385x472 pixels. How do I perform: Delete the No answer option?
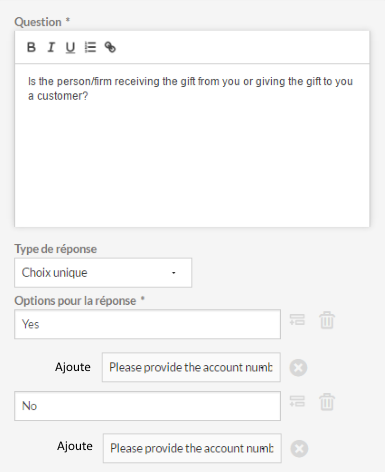point(327,402)
